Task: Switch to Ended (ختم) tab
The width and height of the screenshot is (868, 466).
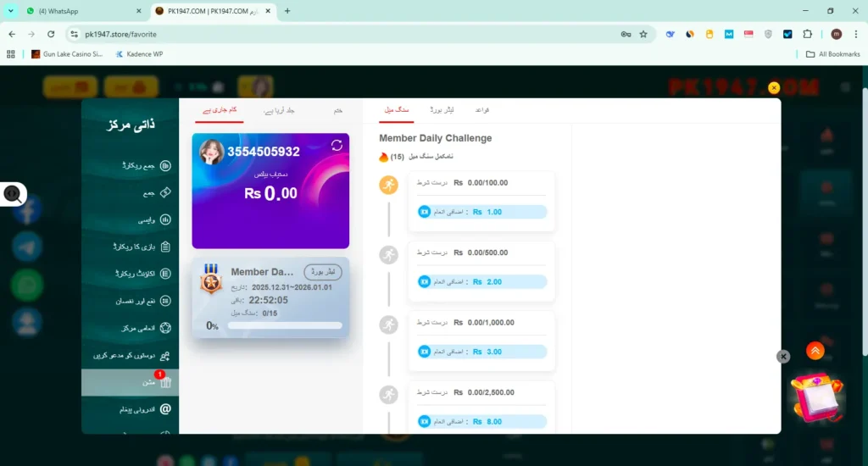Action: [337, 111]
